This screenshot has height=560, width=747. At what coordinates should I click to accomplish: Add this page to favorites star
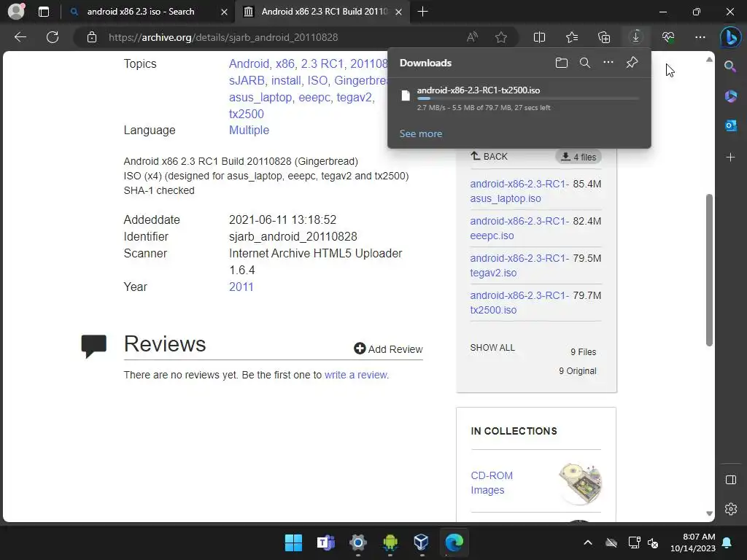[x=500, y=37]
